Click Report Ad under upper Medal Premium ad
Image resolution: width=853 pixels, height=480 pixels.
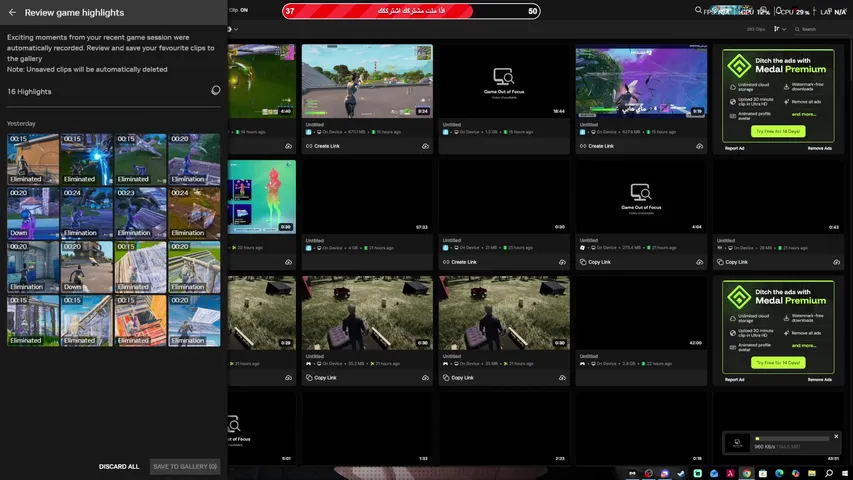coord(734,148)
